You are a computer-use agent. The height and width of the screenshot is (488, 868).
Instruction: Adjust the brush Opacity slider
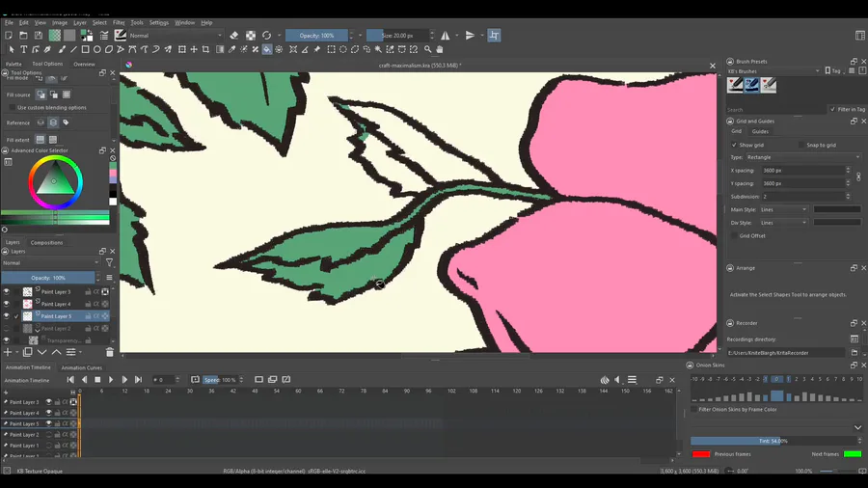[316, 36]
